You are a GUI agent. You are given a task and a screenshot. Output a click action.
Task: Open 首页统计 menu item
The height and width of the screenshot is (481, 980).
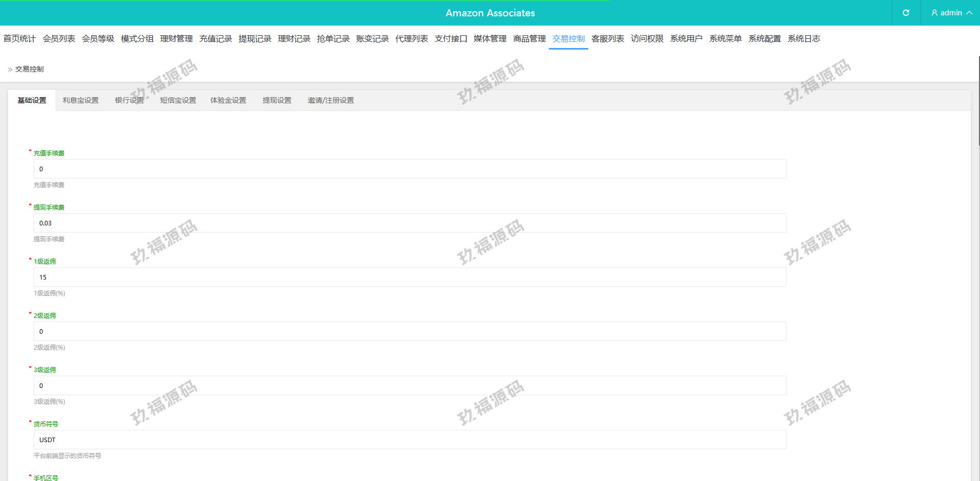[x=19, y=39]
